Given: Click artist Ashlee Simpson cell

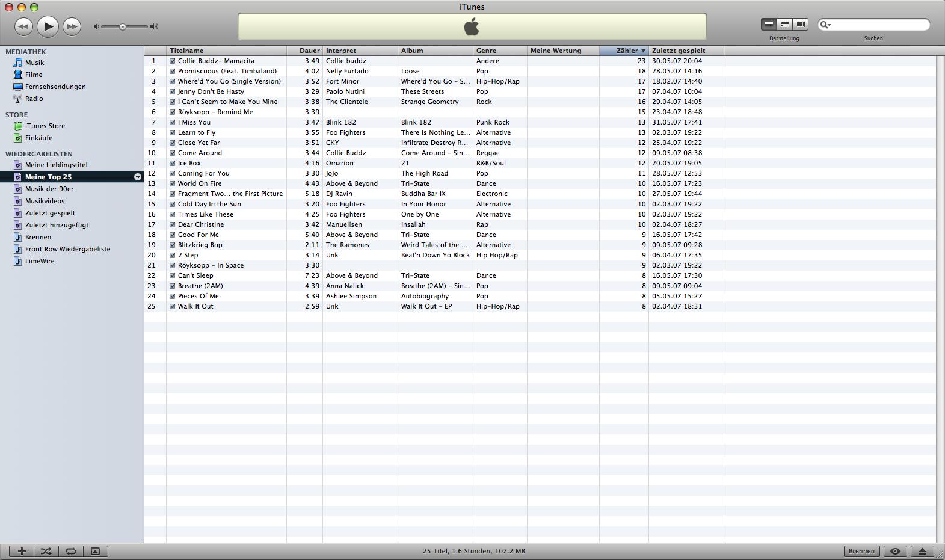Looking at the screenshot, I should point(351,296).
